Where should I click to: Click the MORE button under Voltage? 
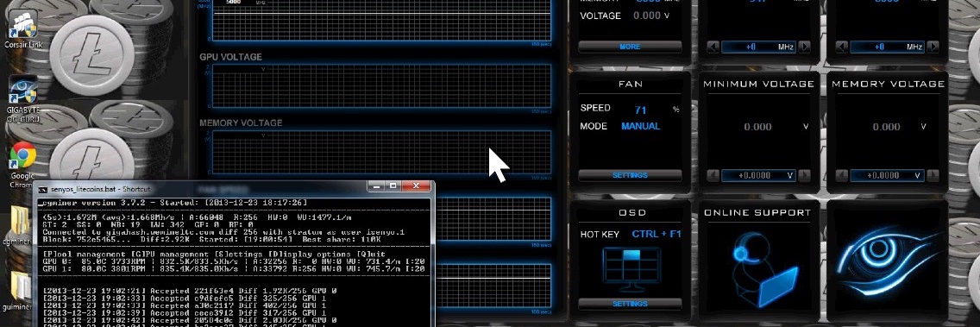point(630,47)
